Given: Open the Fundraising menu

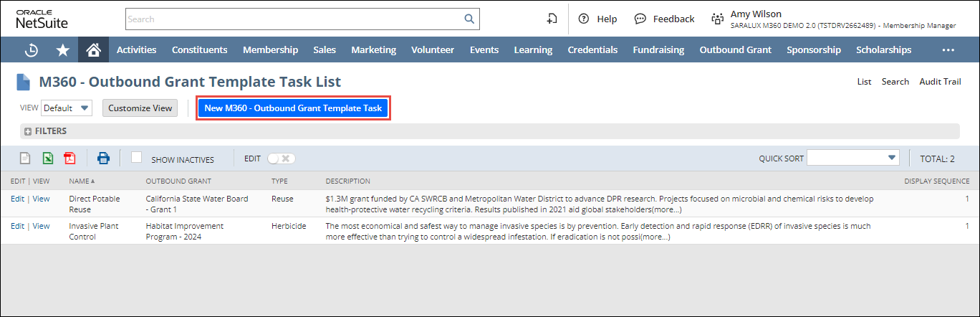Looking at the screenshot, I should (x=658, y=50).
